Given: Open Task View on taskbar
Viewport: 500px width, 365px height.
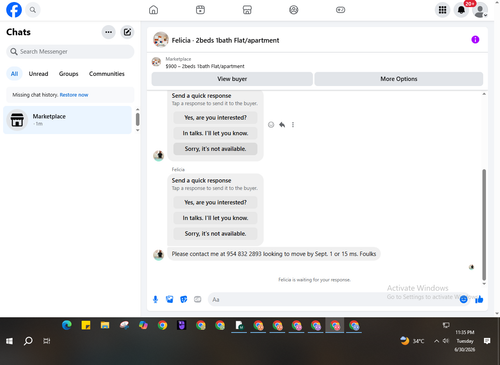Looking at the screenshot, I should pyautogui.click(x=47, y=341).
